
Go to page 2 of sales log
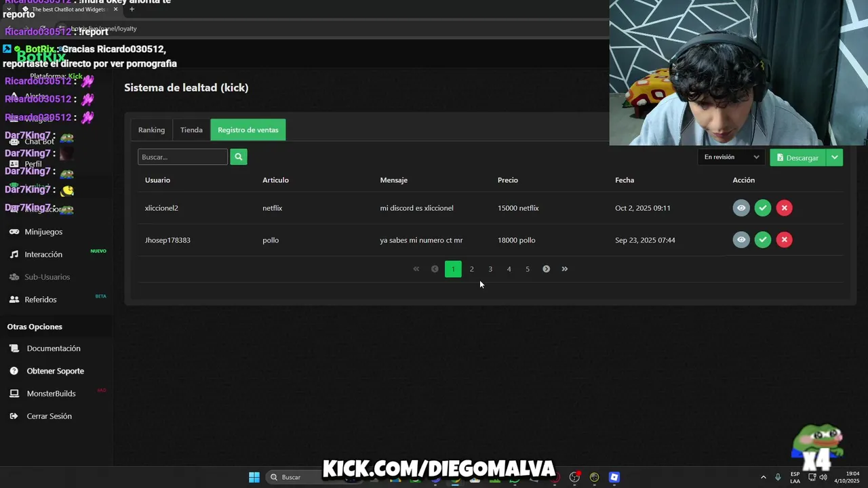point(472,269)
